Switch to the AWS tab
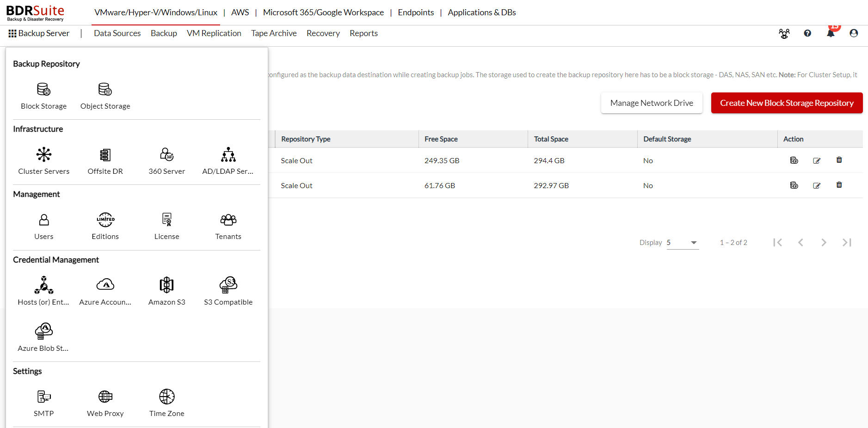The width and height of the screenshot is (868, 428). 240,12
